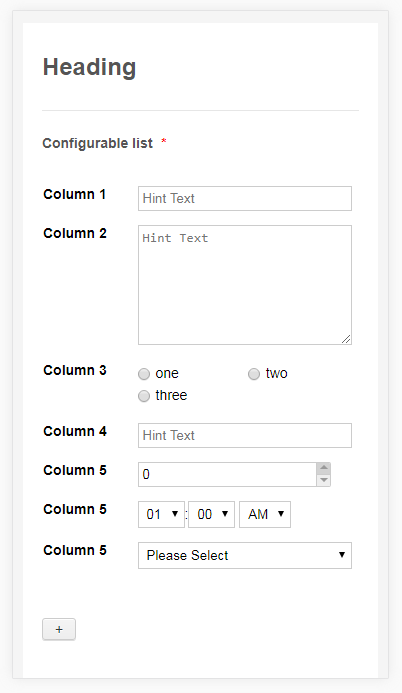Choose the "three" radio button
Screen dimensions: 402x693
[144, 396]
